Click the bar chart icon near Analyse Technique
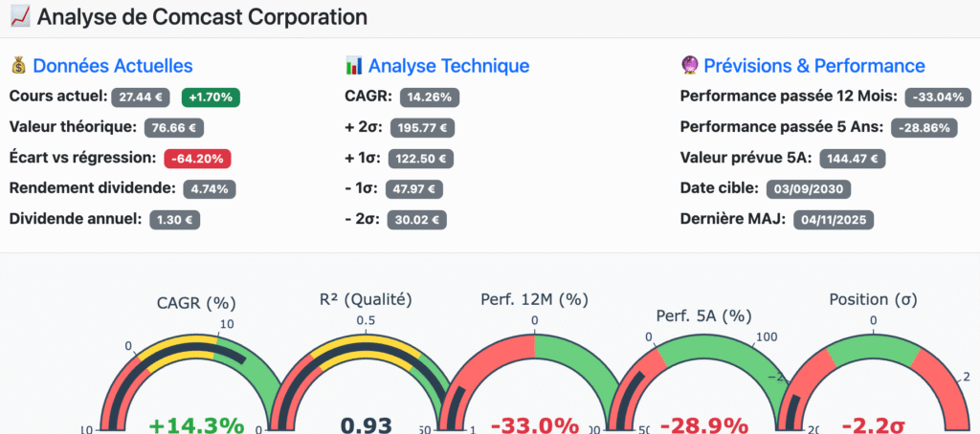Image resolution: width=980 pixels, height=434 pixels. 354,66
